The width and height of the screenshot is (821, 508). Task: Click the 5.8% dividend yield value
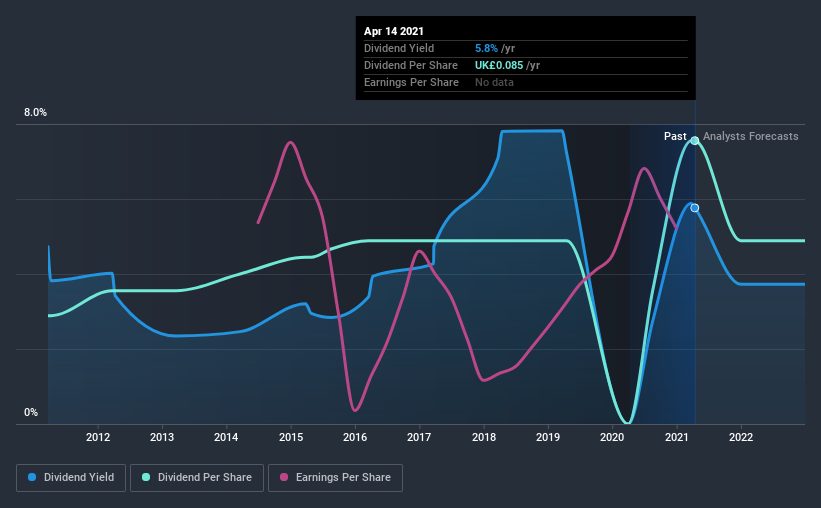[x=486, y=48]
